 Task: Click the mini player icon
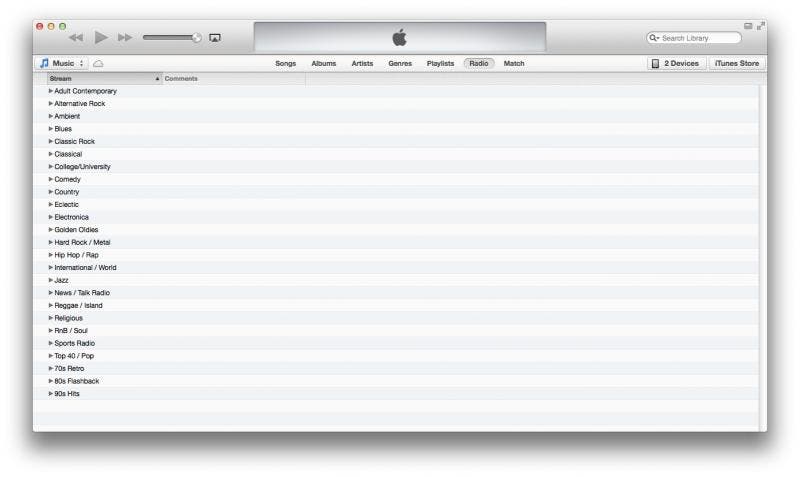[x=748, y=26]
